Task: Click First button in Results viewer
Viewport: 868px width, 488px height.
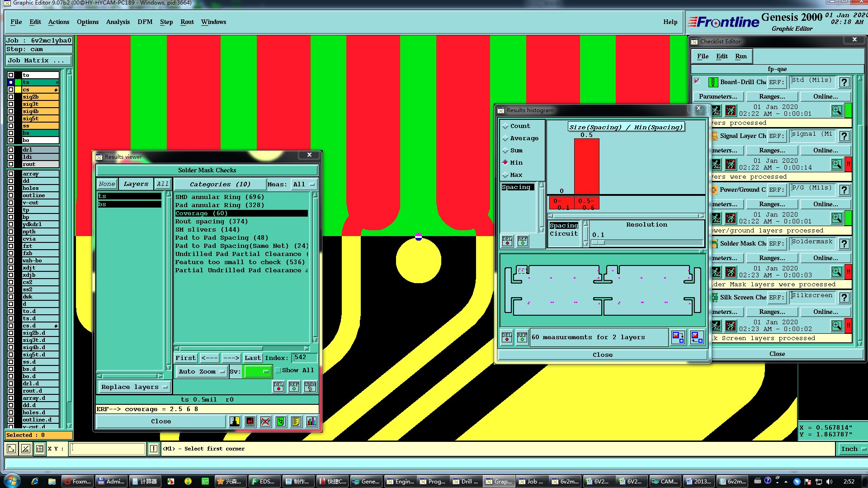Action: click(x=186, y=358)
